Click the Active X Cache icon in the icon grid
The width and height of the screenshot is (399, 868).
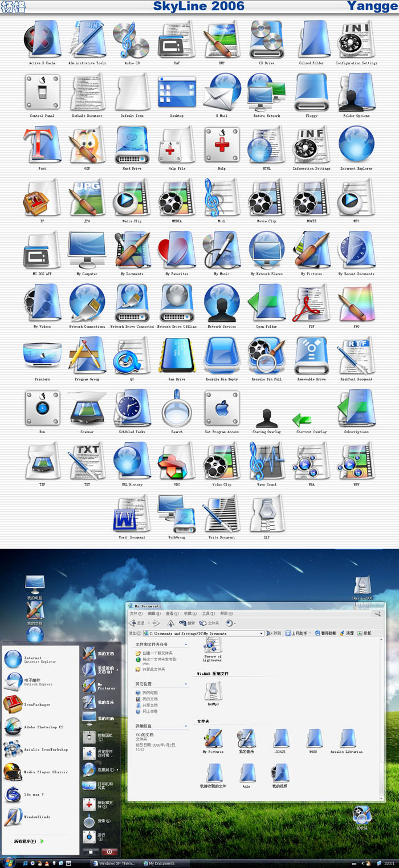tap(42, 39)
